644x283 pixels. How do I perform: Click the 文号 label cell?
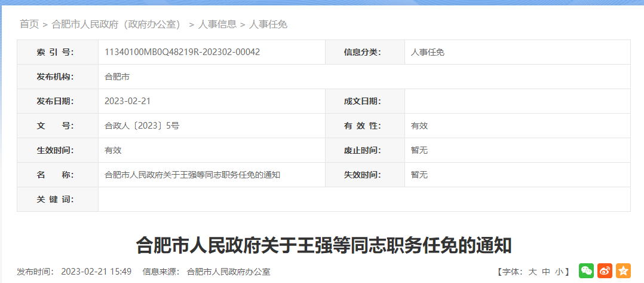57,126
